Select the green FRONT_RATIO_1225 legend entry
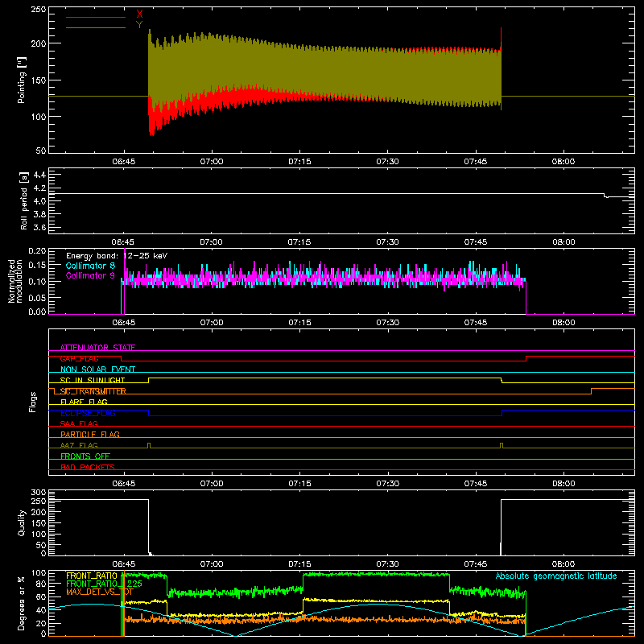 pyautogui.click(x=105, y=584)
